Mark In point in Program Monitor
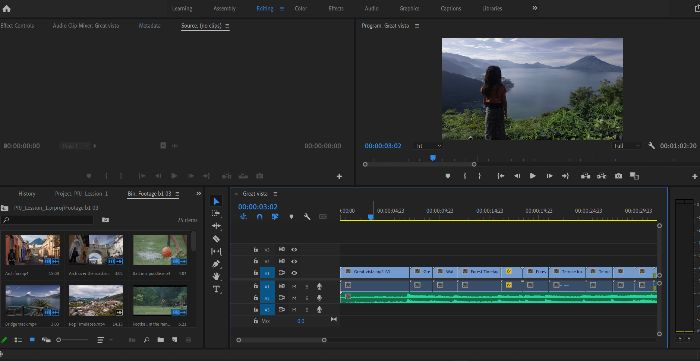Screen dimensions: 700x361 (465, 176)
